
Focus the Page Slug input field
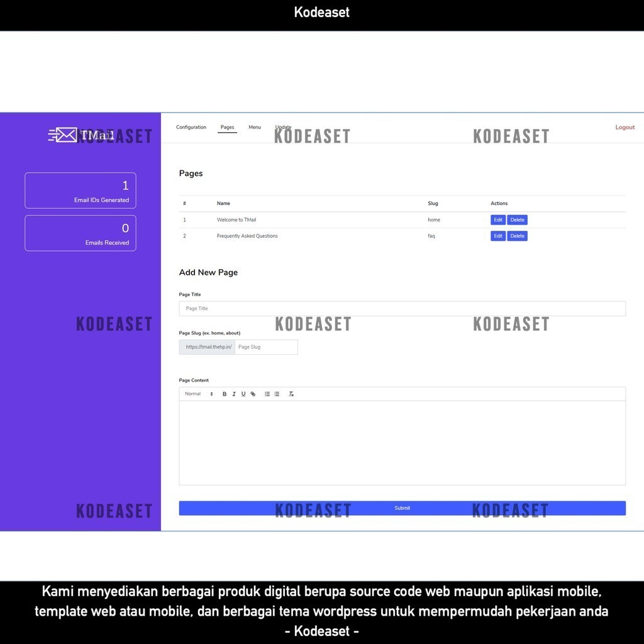click(266, 347)
